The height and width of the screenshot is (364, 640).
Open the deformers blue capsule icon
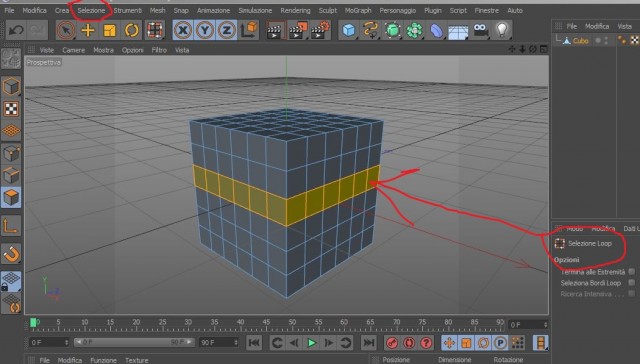pos(436,31)
